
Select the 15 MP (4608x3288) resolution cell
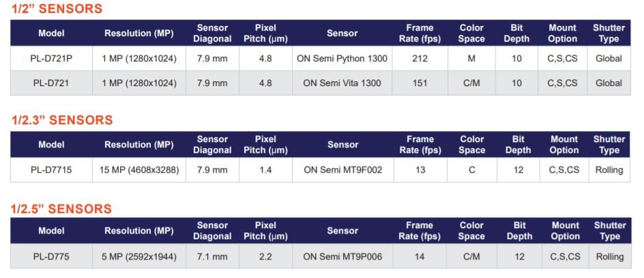139,170
